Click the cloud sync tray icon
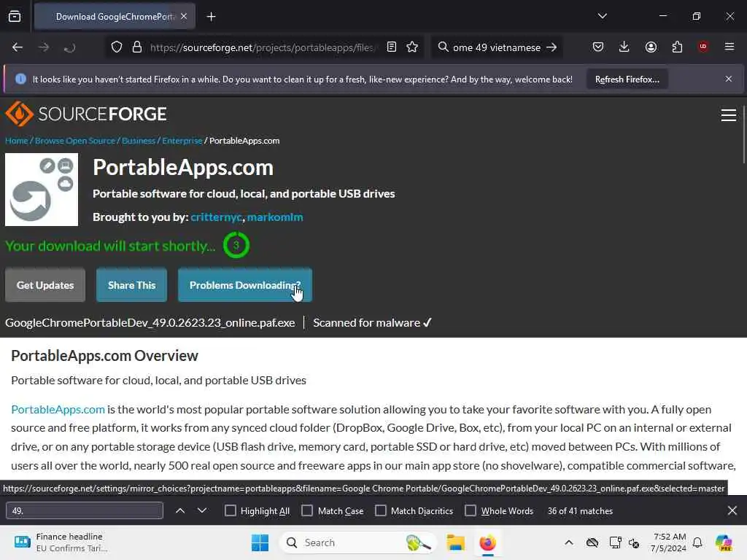This screenshot has width=747, height=560. [592, 542]
